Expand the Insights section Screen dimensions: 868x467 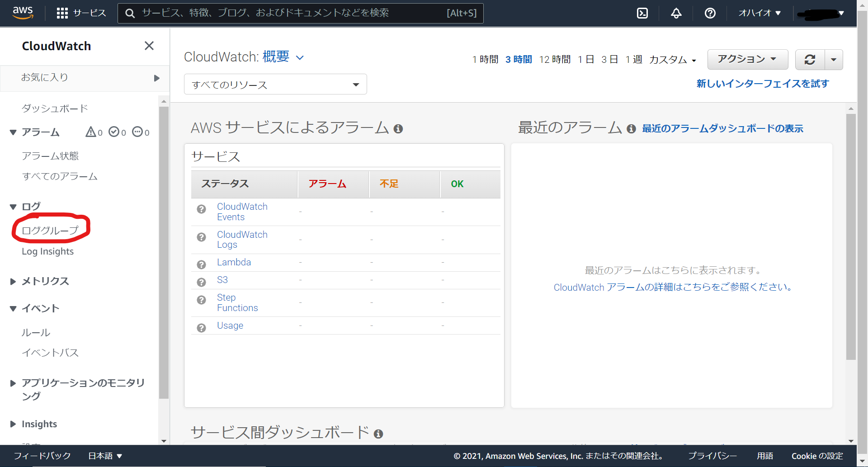[x=13, y=424]
